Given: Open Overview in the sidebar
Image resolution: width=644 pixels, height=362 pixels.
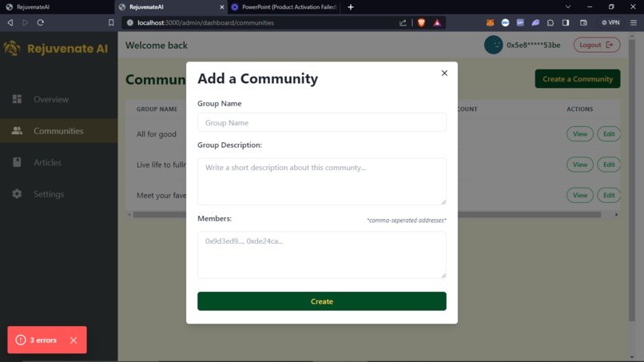Looking at the screenshot, I should pyautogui.click(x=59, y=99).
